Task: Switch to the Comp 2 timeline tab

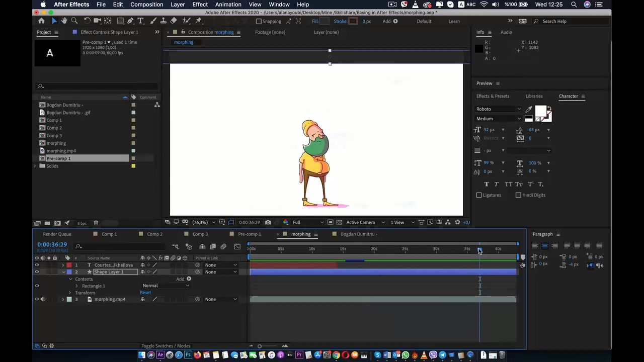Action: coord(154,234)
